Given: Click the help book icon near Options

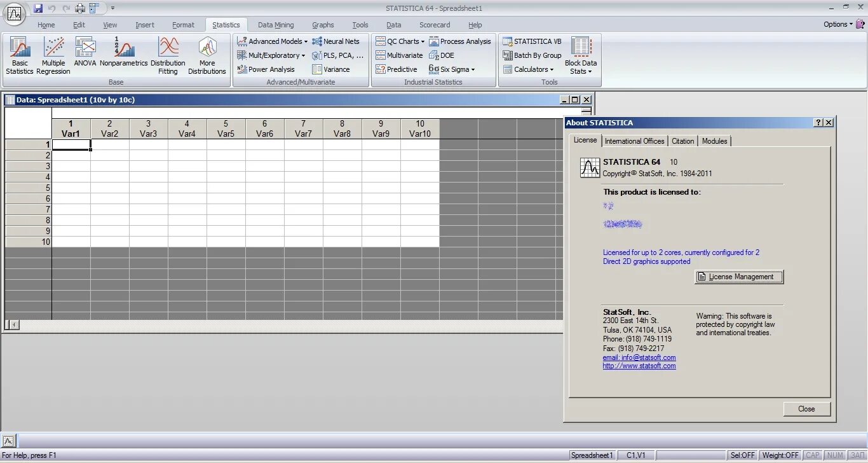Looking at the screenshot, I should [x=860, y=24].
